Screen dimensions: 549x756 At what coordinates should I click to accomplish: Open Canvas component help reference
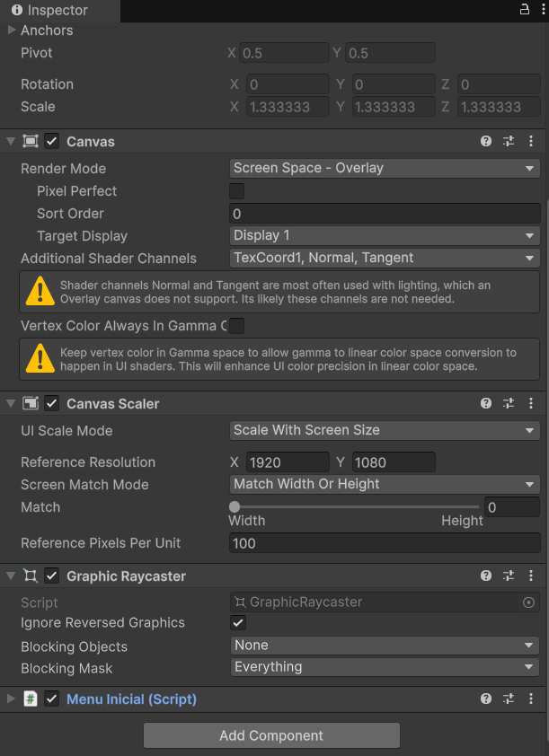pyautogui.click(x=486, y=141)
